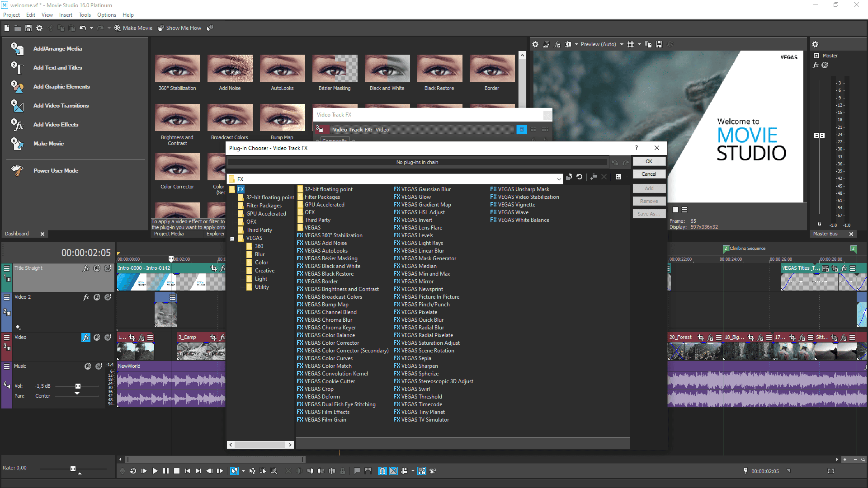The height and width of the screenshot is (488, 868).
Task: Click the Show Me How toolbar button
Action: 179,28
